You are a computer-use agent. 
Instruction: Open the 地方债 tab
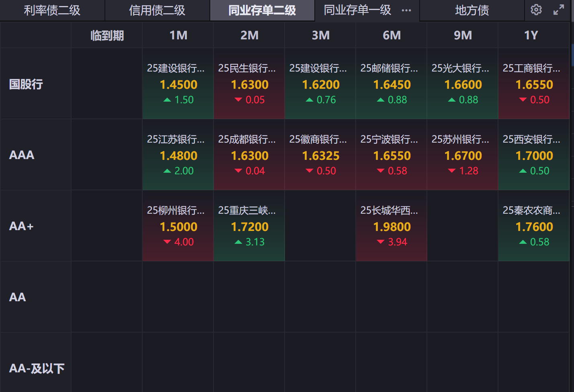pyautogui.click(x=472, y=10)
